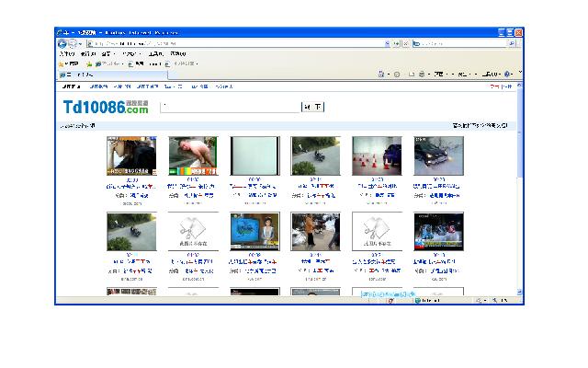Click the red link at page top right
The width and height of the screenshot is (588, 368).
click(494, 86)
